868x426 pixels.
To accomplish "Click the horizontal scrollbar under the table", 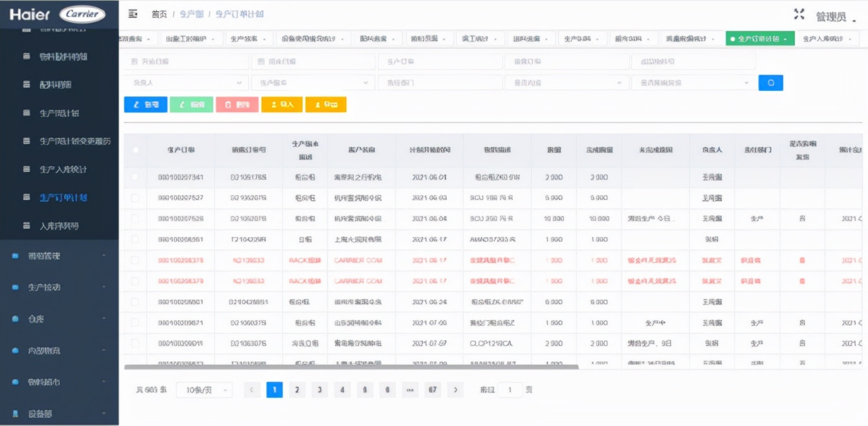I will (351, 367).
